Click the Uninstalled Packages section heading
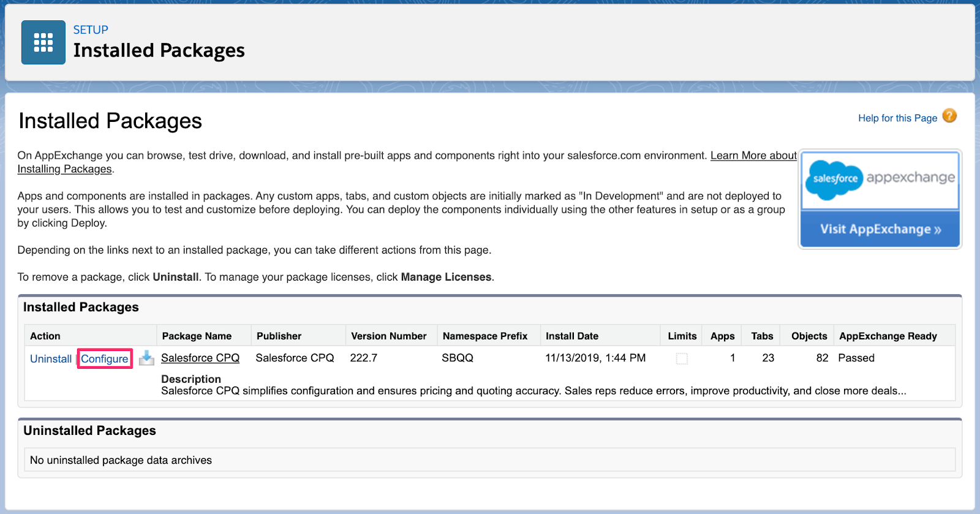Screen dimensions: 980x514 [89, 431]
